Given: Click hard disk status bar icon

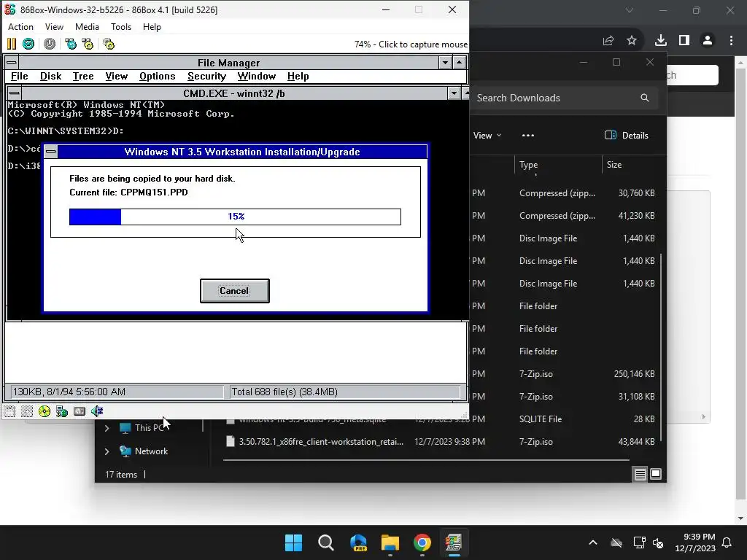Looking at the screenshot, I should (x=79, y=411).
